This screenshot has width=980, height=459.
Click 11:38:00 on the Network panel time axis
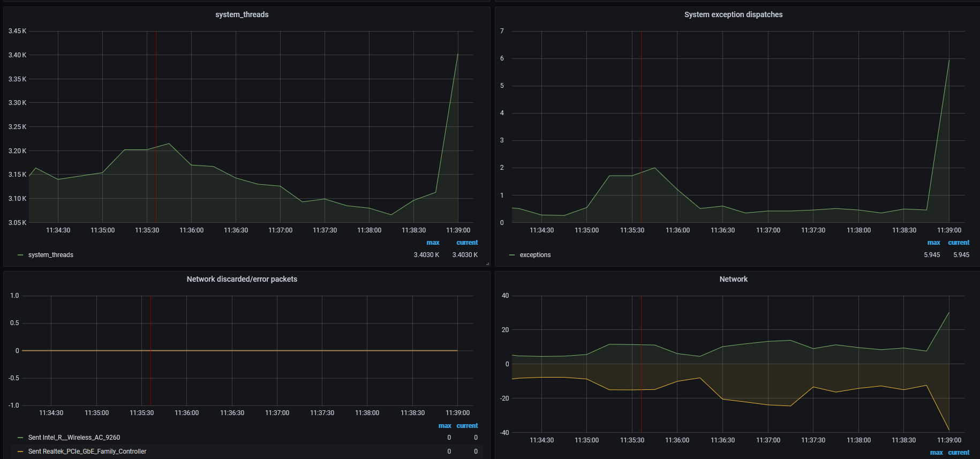tap(858, 440)
